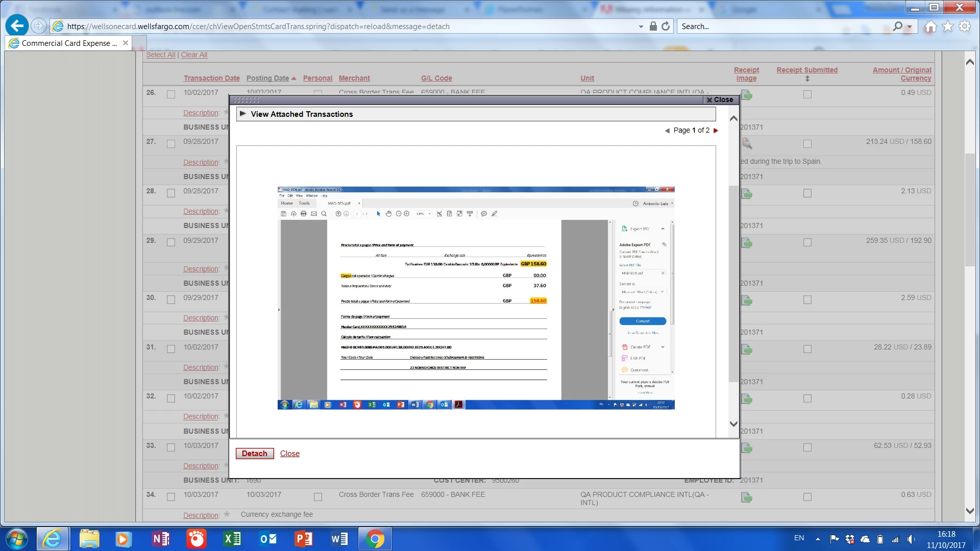
Task: Sort by the Posting Date column header
Action: [267, 78]
